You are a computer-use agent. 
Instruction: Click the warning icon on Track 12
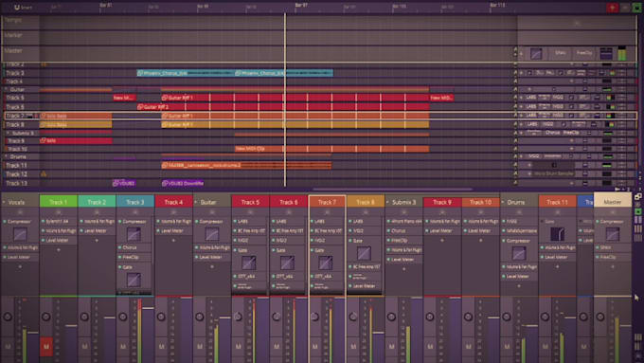click(44, 173)
